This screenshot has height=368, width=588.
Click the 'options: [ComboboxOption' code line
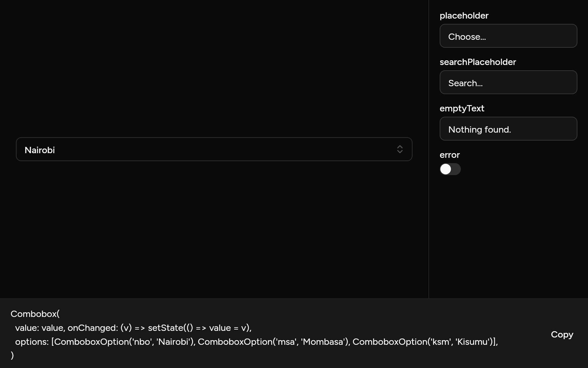[x=256, y=342]
